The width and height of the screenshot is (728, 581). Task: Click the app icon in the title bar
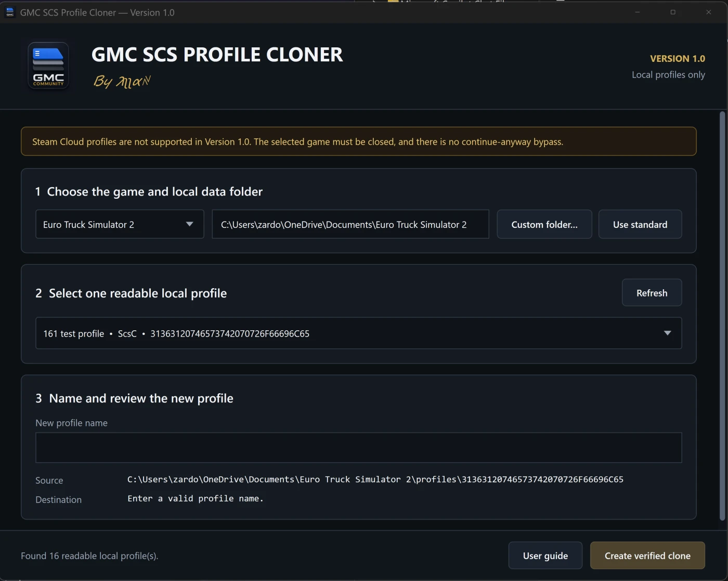[10, 12]
